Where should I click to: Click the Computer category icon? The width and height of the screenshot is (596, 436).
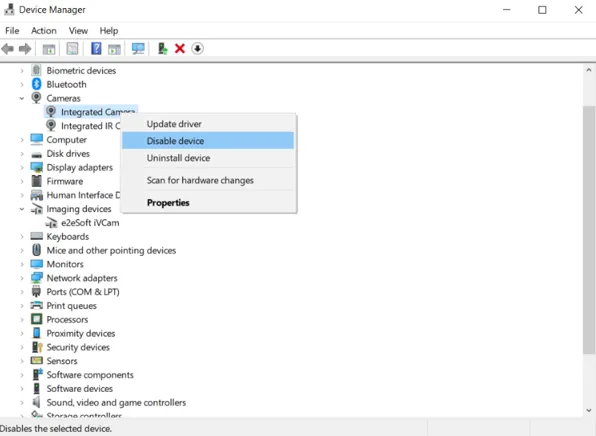[x=36, y=140]
